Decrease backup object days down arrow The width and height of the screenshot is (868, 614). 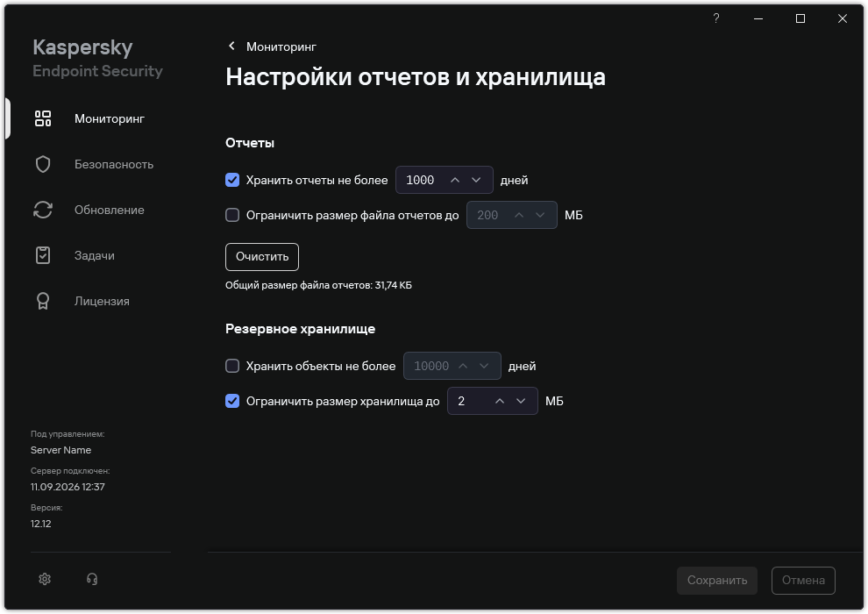tap(484, 366)
